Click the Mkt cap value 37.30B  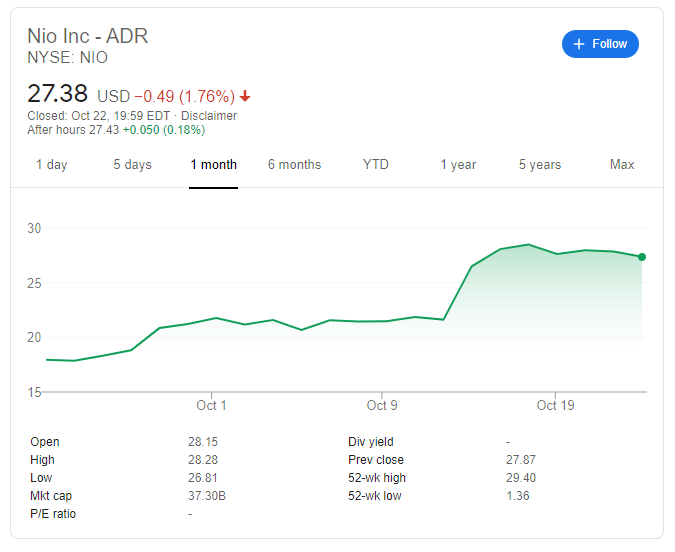coord(207,496)
